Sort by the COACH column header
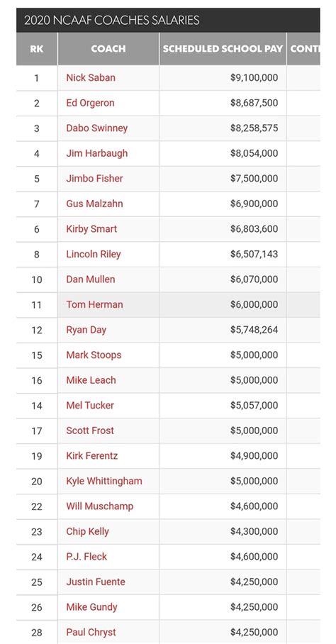 (108, 49)
